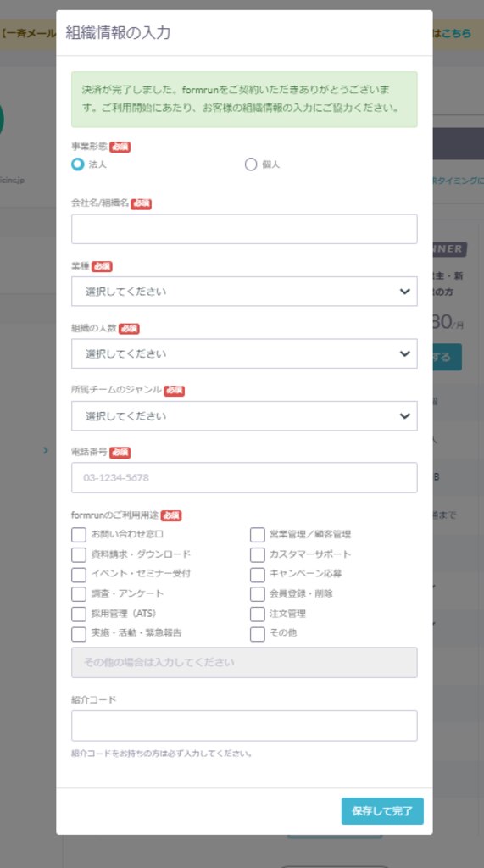
Task: Open the 業種 dropdown
Action: [244, 292]
